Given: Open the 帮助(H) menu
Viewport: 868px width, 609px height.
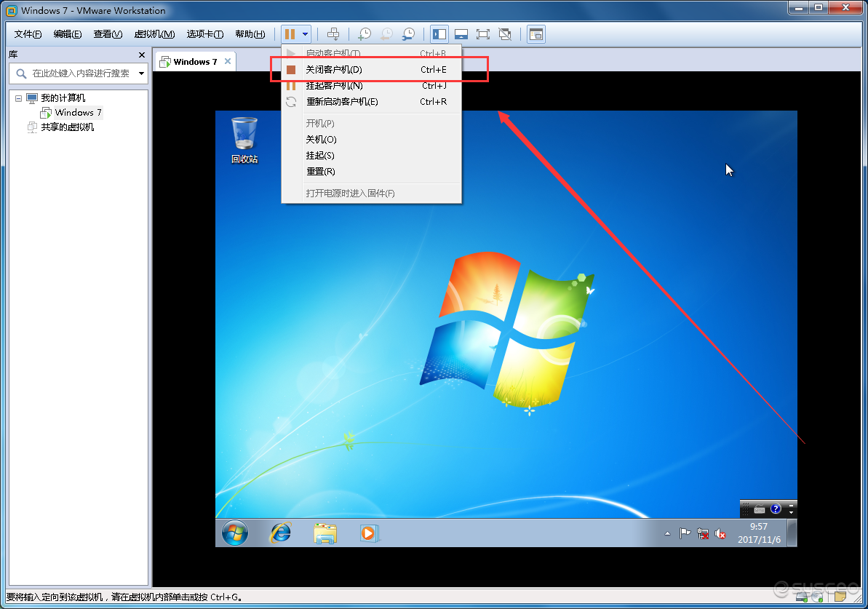Looking at the screenshot, I should pyautogui.click(x=250, y=34).
